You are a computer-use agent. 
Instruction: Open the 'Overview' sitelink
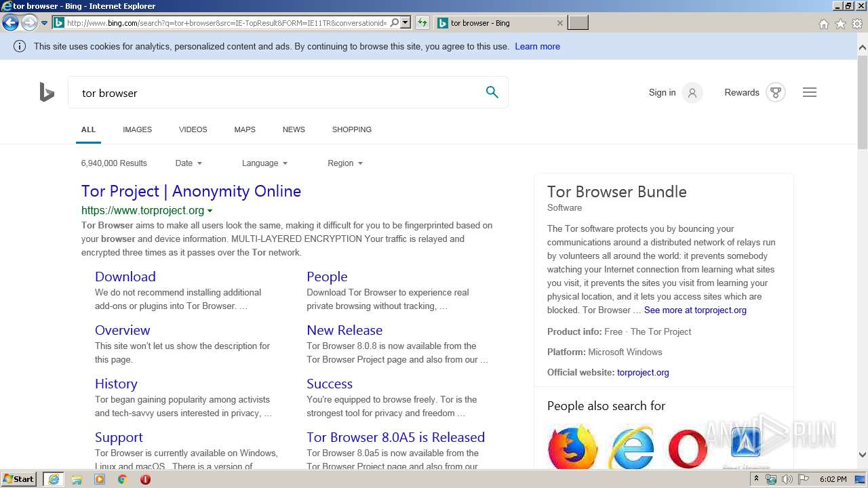pos(122,330)
